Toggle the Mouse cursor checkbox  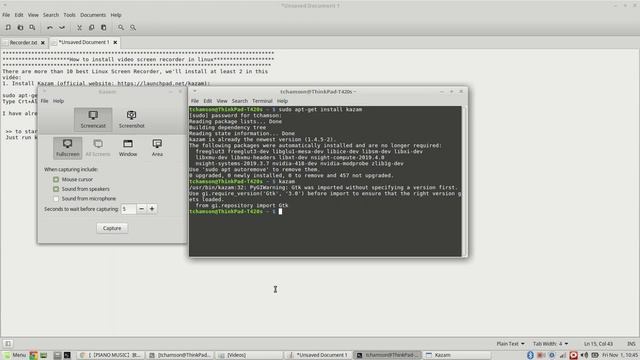[x=56, y=179]
